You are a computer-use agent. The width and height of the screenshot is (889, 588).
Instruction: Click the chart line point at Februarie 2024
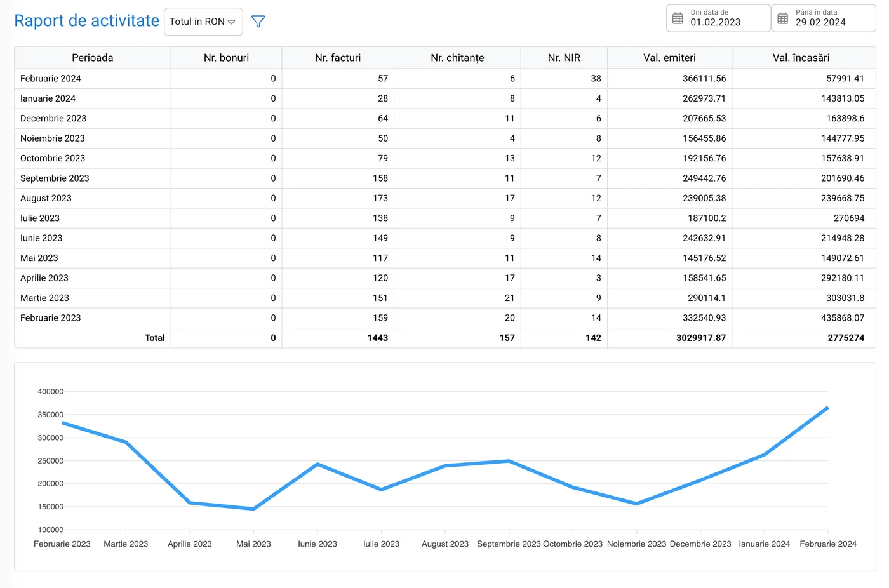pyautogui.click(x=827, y=408)
